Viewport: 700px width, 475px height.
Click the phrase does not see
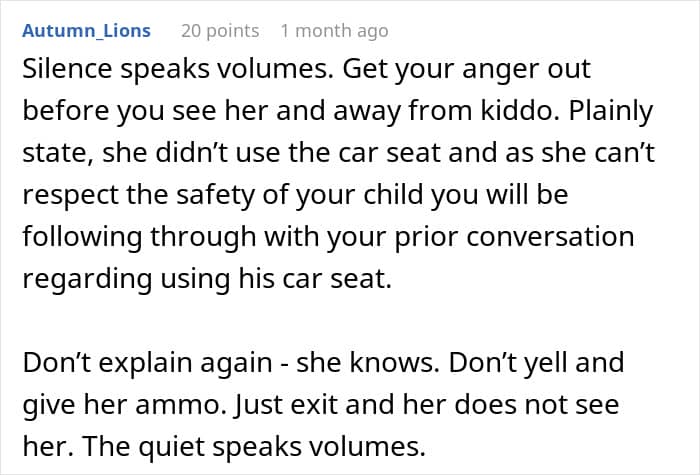[537, 405]
